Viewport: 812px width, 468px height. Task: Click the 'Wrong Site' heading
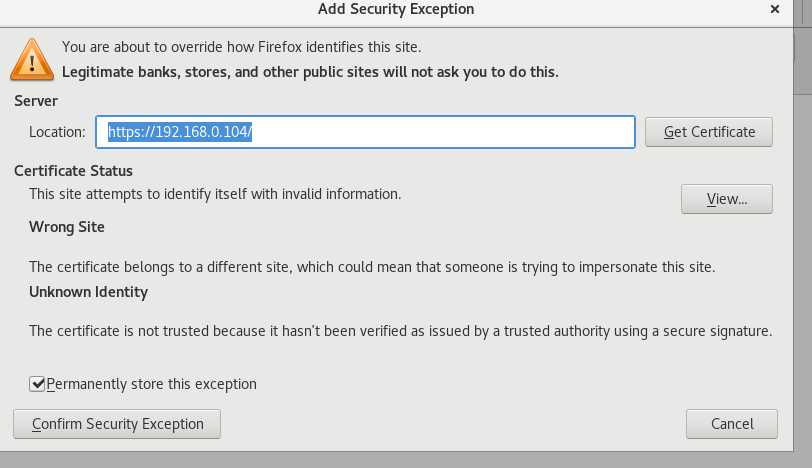pos(67,227)
